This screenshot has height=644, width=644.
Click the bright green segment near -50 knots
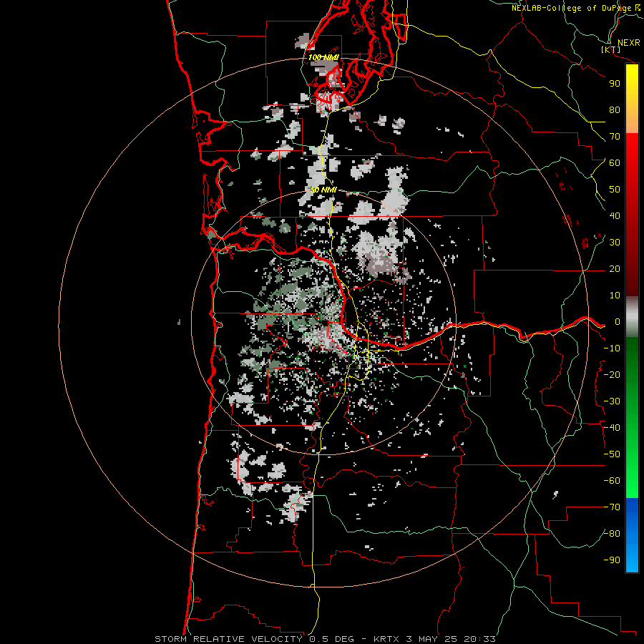click(632, 454)
